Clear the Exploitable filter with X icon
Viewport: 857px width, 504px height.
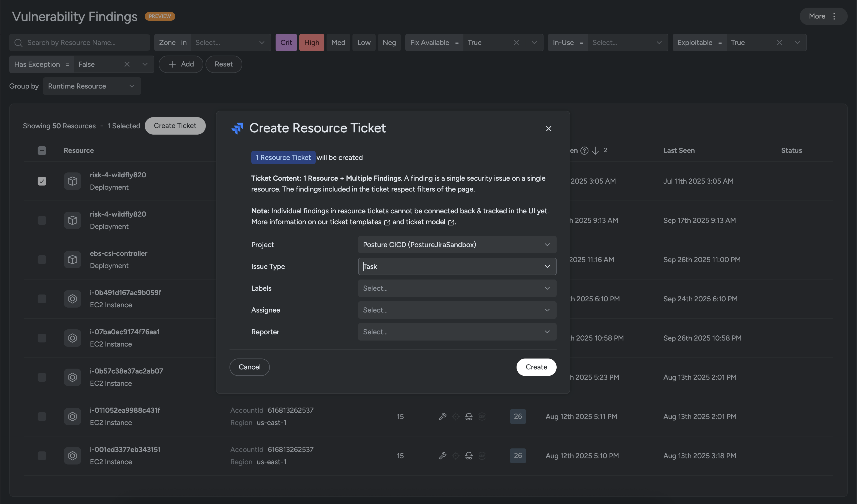779,42
